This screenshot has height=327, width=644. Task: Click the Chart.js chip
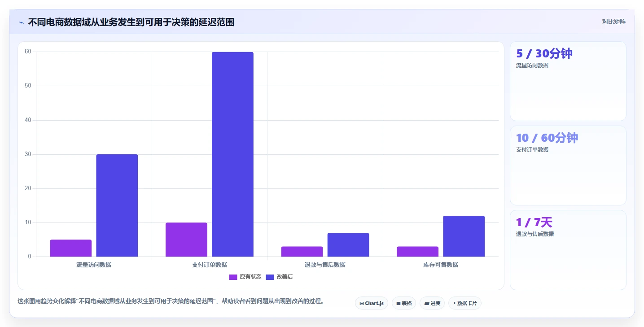point(372,303)
